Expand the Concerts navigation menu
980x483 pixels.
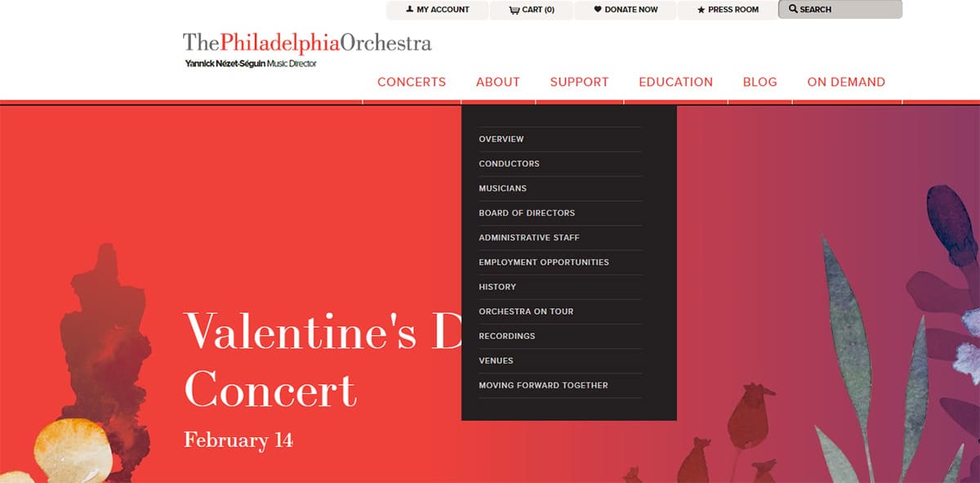412,82
